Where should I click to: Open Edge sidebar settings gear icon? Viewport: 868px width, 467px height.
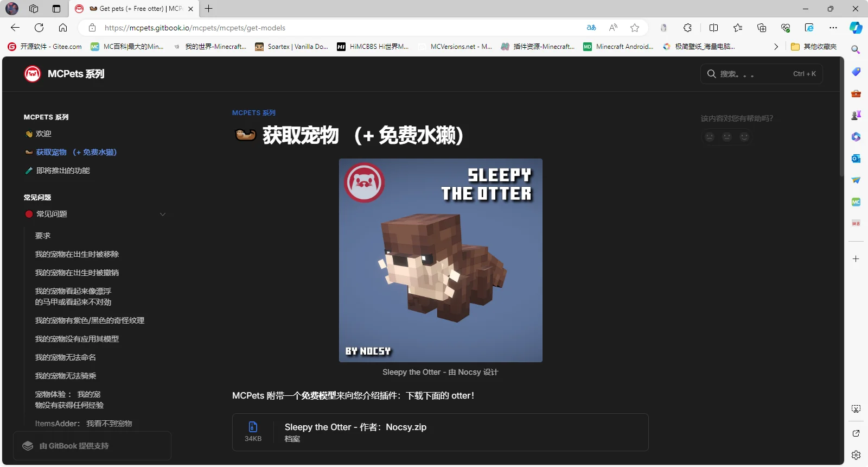click(x=856, y=455)
